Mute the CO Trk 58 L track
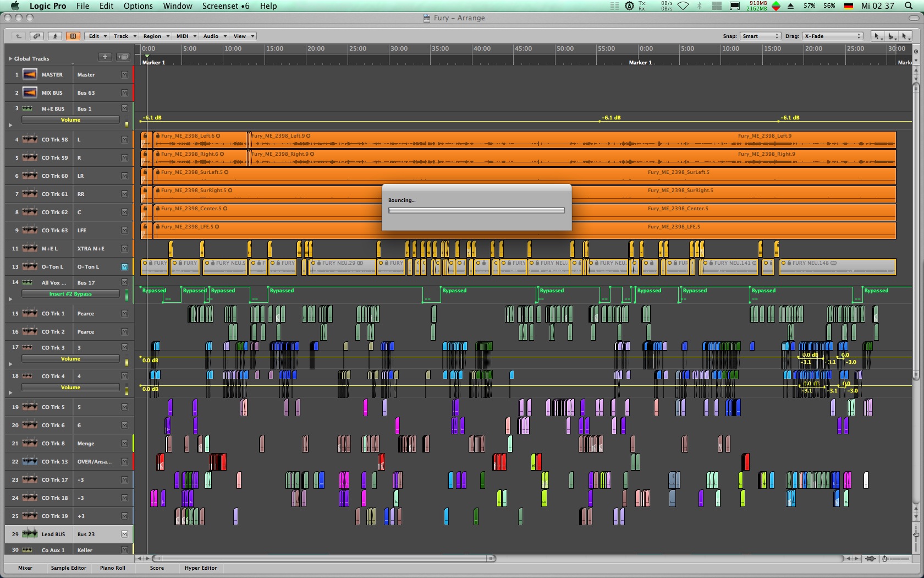 (124, 139)
